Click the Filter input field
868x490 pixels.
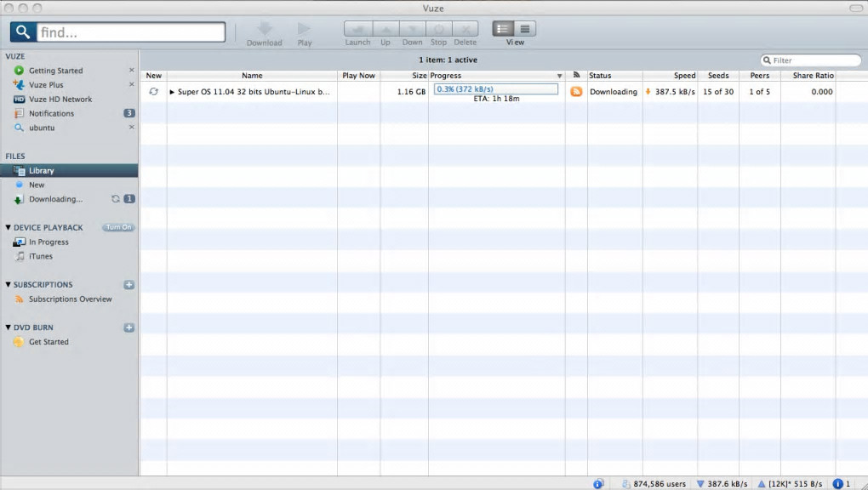811,60
